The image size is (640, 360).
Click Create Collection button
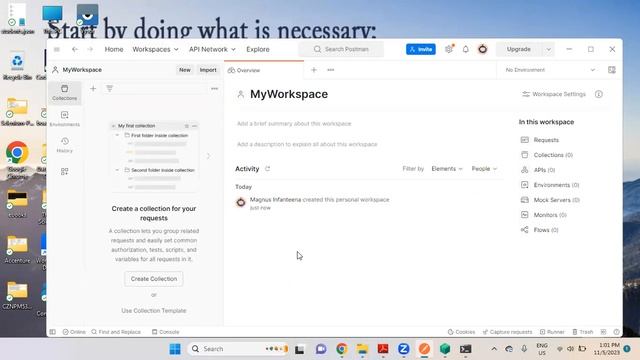click(x=154, y=279)
